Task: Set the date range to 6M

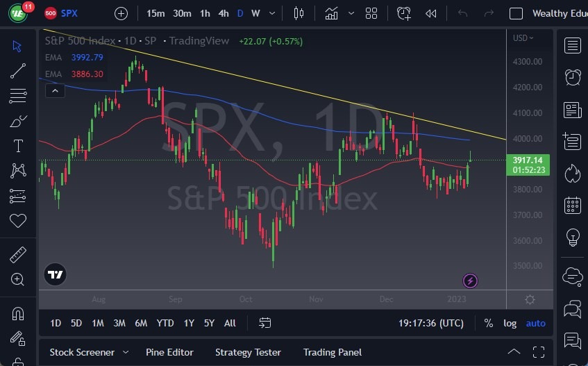Action: 141,323
